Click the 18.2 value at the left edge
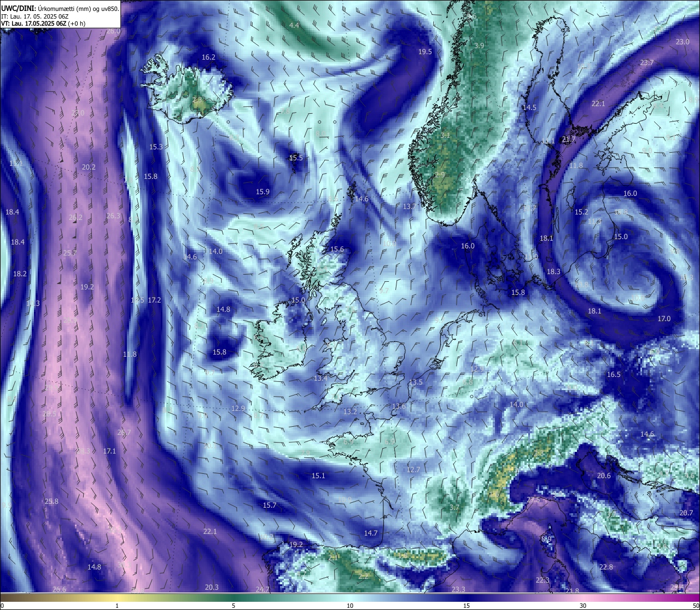 20,274
